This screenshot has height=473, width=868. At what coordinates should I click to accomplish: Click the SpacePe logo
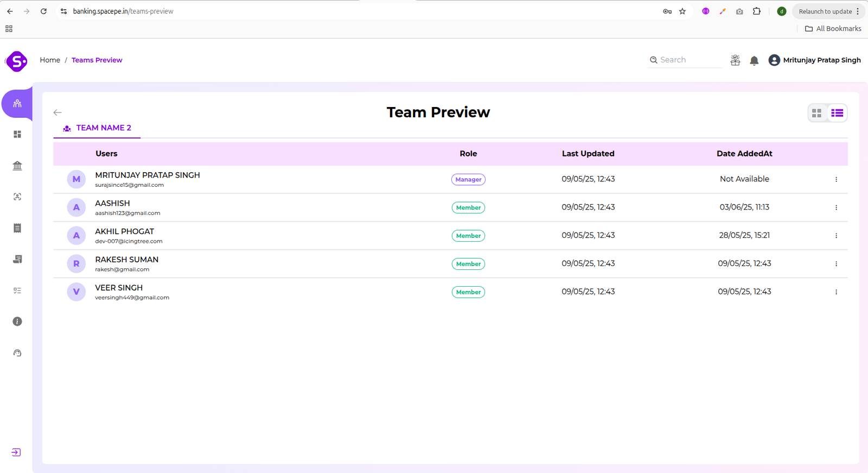pos(17,61)
